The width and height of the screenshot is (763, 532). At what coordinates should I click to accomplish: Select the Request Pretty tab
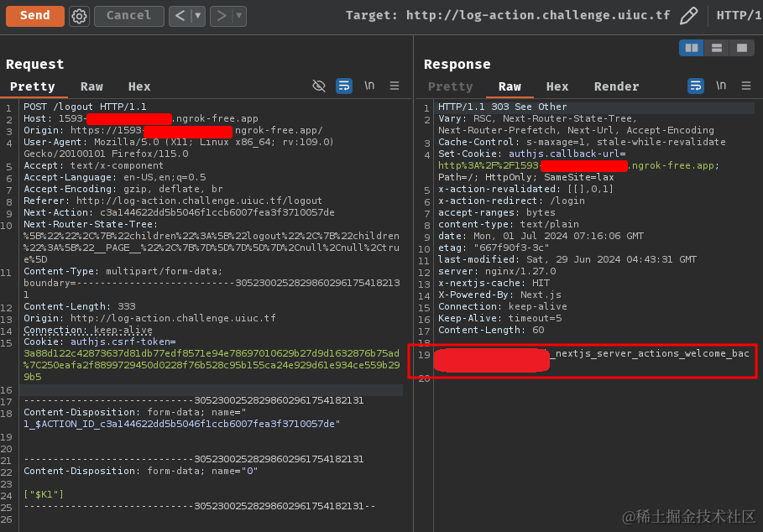tap(32, 86)
